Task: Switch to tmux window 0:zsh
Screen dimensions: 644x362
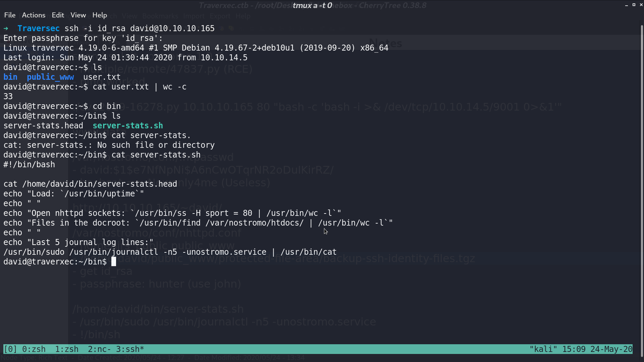Action: pos(34,349)
